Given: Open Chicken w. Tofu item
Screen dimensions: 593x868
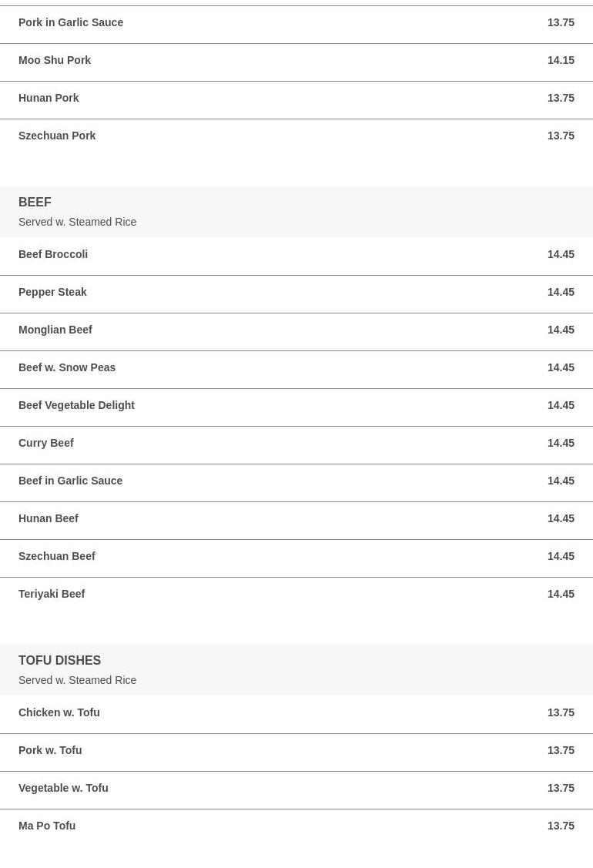Looking at the screenshot, I should tap(296, 714).
